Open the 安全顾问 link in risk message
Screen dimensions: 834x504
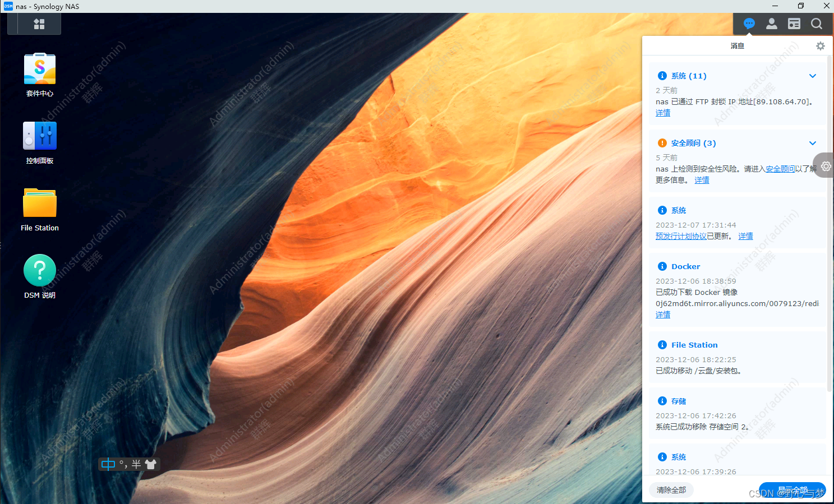tap(780, 169)
